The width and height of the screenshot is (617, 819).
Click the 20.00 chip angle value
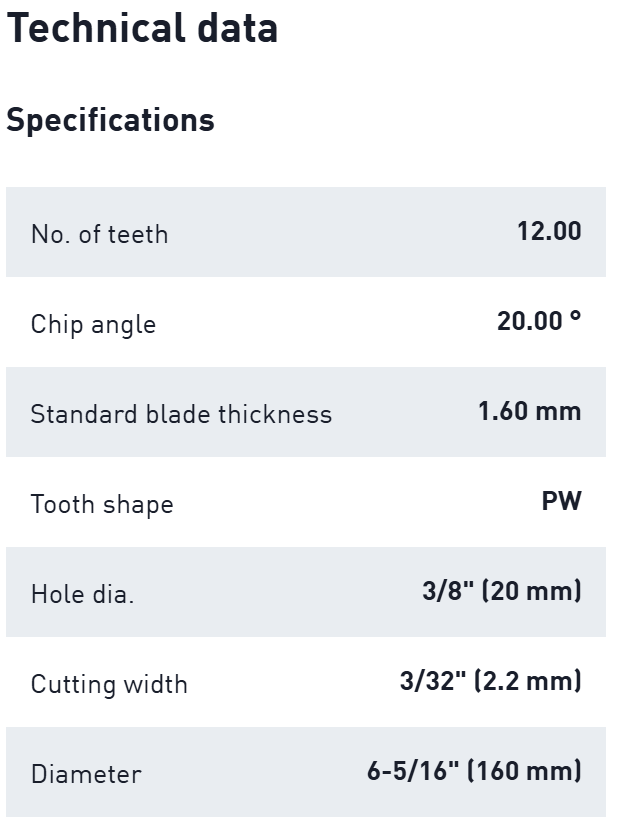point(530,321)
